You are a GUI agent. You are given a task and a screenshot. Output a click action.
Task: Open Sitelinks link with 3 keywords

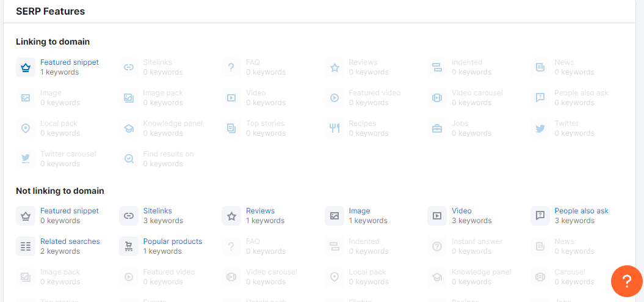[157, 211]
